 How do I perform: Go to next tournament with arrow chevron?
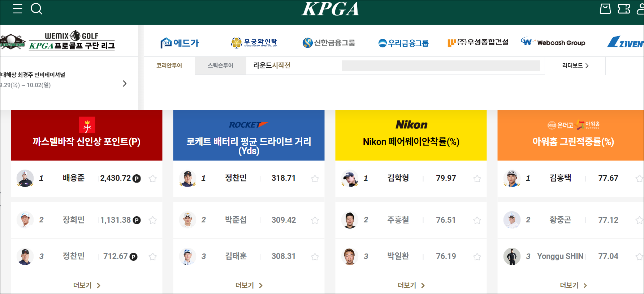point(125,84)
